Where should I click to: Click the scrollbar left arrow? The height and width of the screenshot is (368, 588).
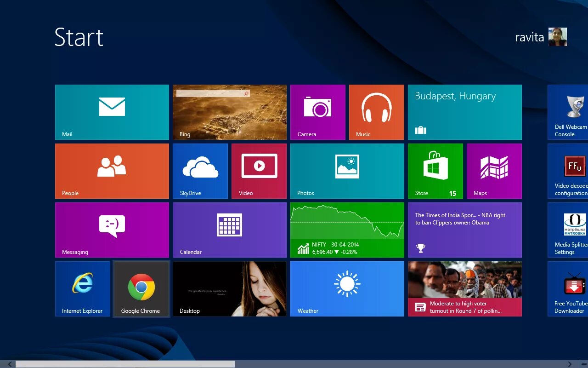click(10, 364)
